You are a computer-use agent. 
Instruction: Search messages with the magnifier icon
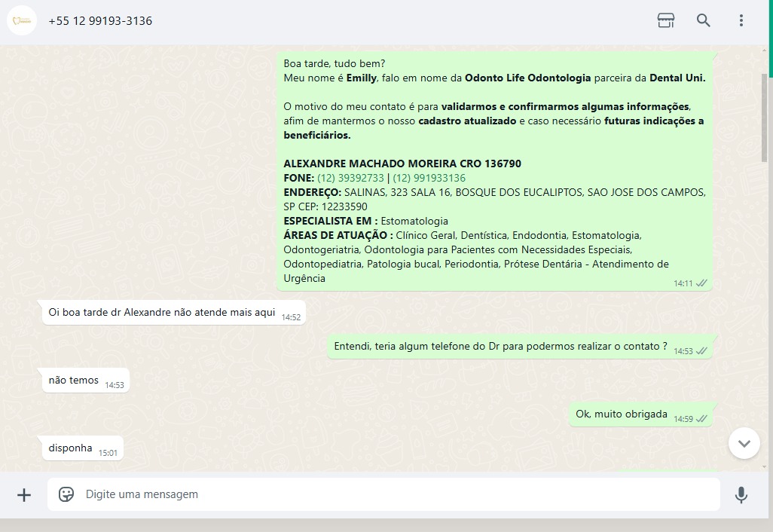pos(704,20)
